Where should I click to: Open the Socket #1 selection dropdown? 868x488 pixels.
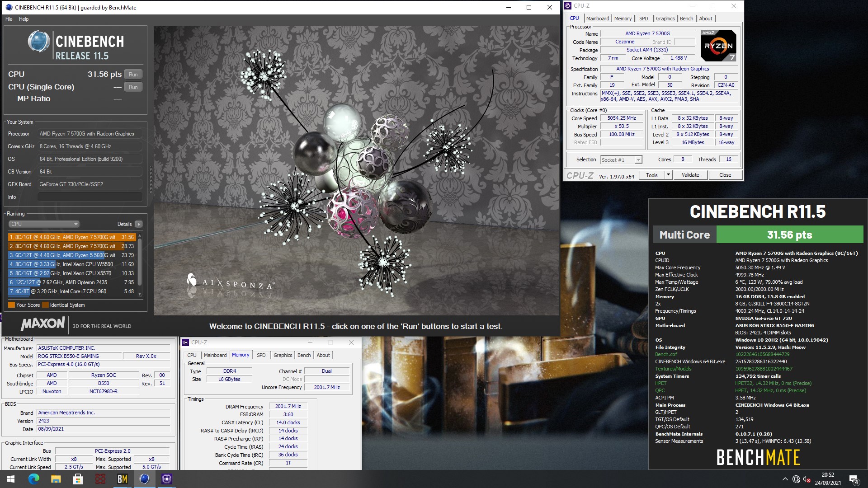click(621, 160)
